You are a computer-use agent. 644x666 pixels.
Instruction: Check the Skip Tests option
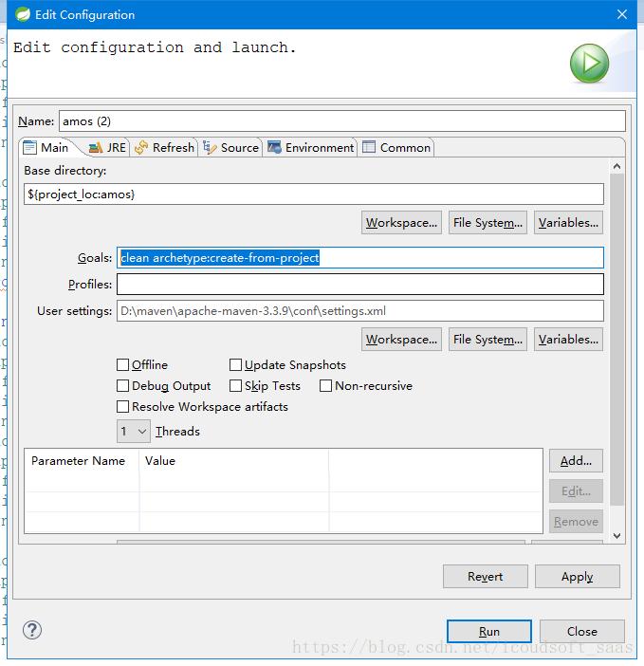click(x=235, y=386)
